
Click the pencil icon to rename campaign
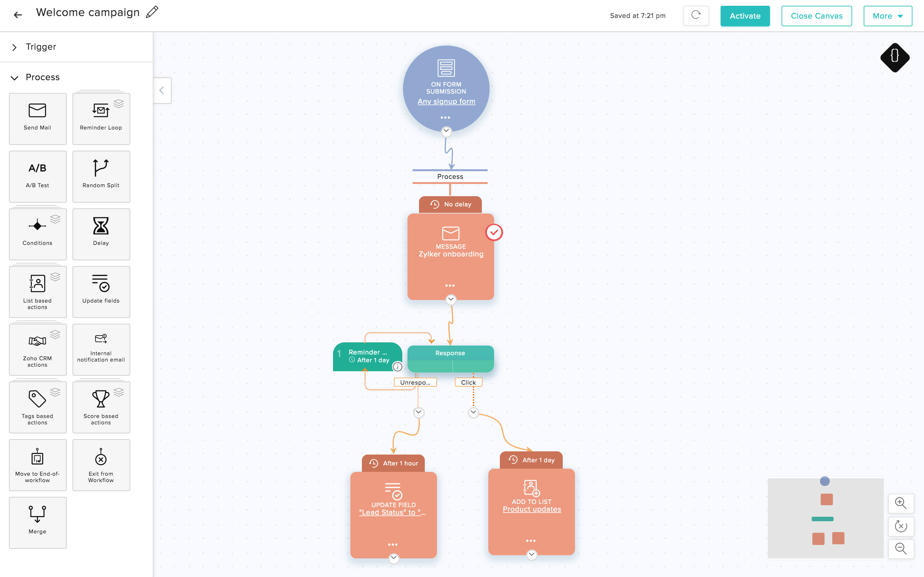[x=152, y=12]
